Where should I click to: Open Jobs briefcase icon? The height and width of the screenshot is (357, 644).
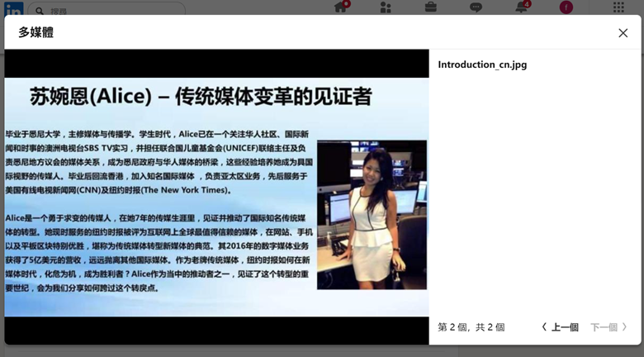(x=430, y=7)
